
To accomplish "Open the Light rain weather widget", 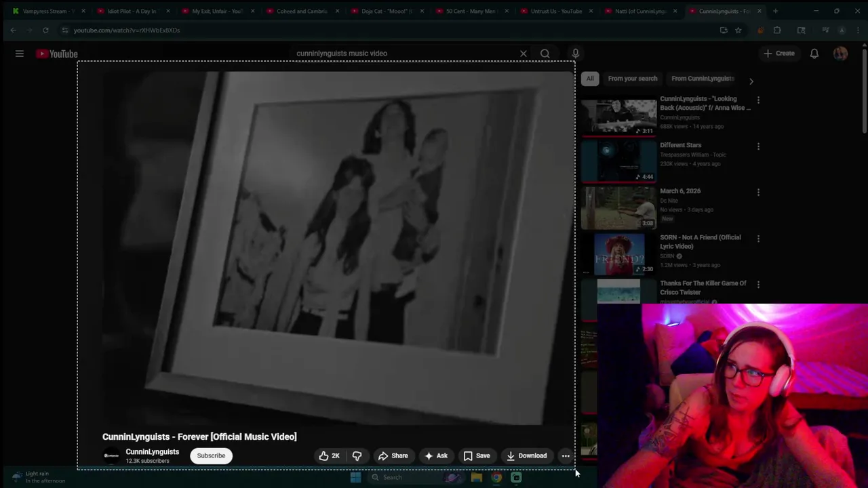I will 37,477.
